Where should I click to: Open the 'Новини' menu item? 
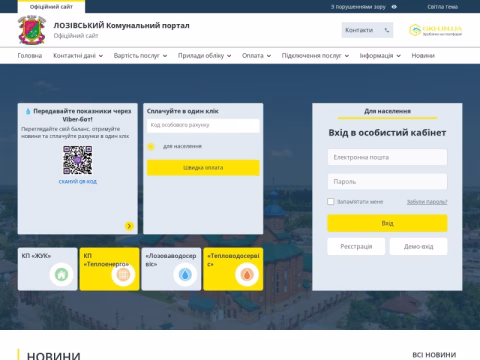[x=423, y=56]
